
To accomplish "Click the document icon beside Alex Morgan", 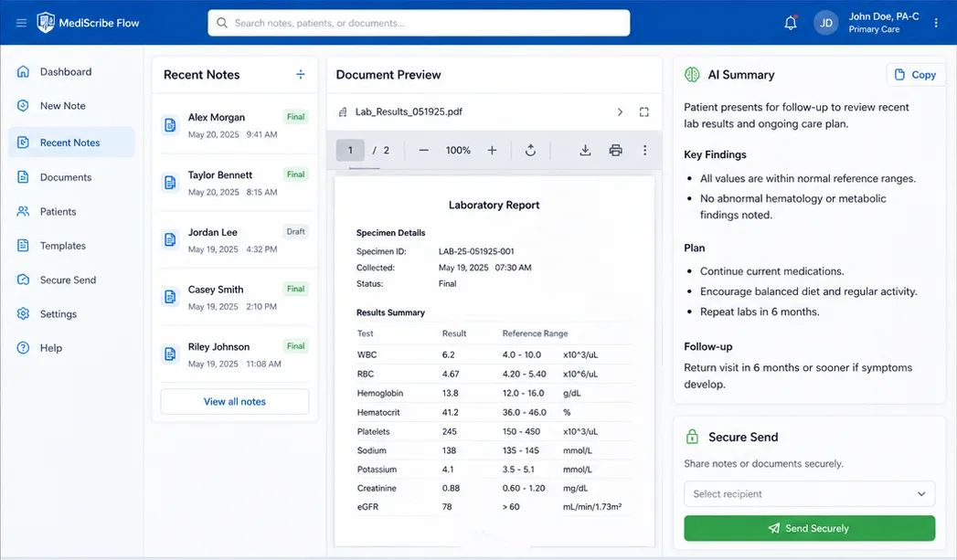I will pyautogui.click(x=170, y=125).
